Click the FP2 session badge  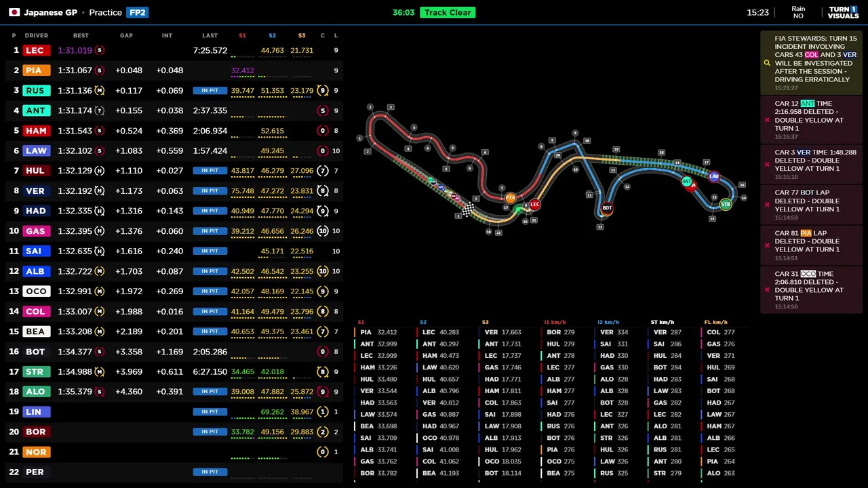pyautogui.click(x=137, y=12)
